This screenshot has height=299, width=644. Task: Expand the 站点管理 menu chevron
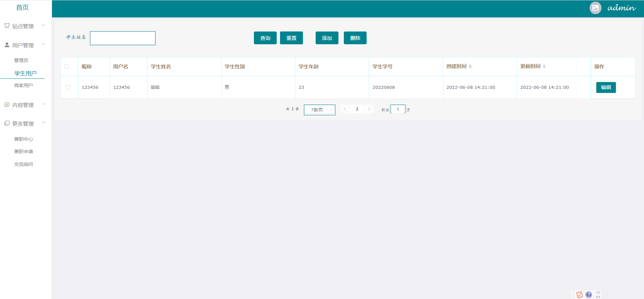[x=44, y=25]
